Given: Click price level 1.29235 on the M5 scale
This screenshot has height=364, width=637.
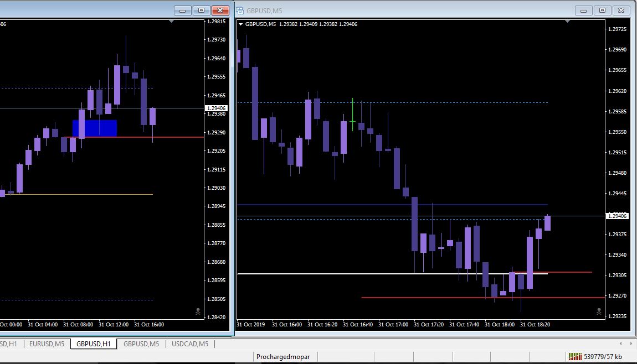Looking at the screenshot, I should point(617,316).
